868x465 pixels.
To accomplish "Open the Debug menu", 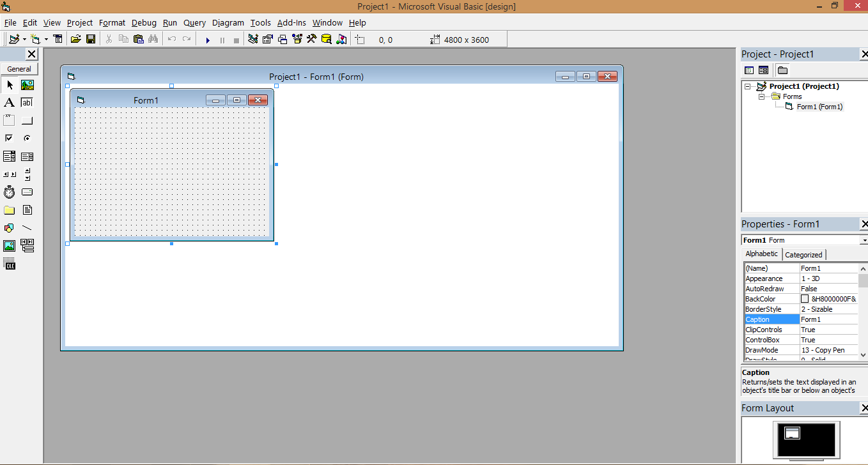I will [144, 22].
